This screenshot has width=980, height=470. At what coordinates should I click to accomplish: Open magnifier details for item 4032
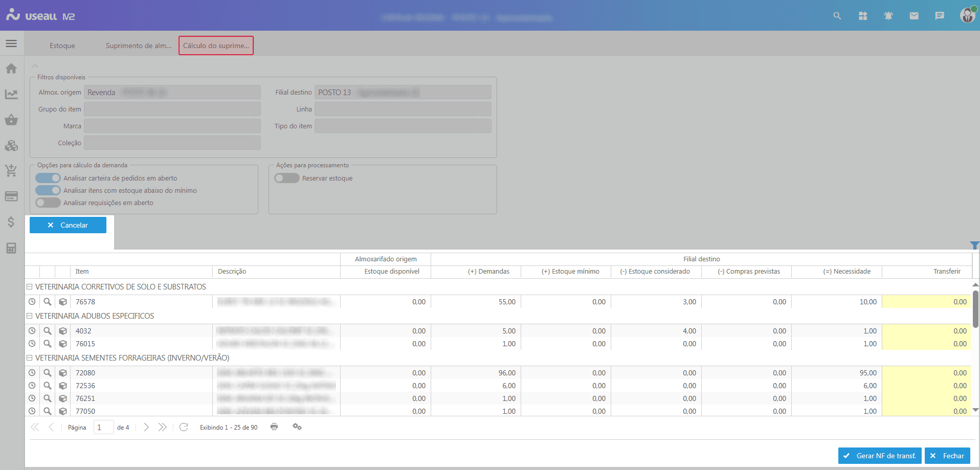point(48,331)
